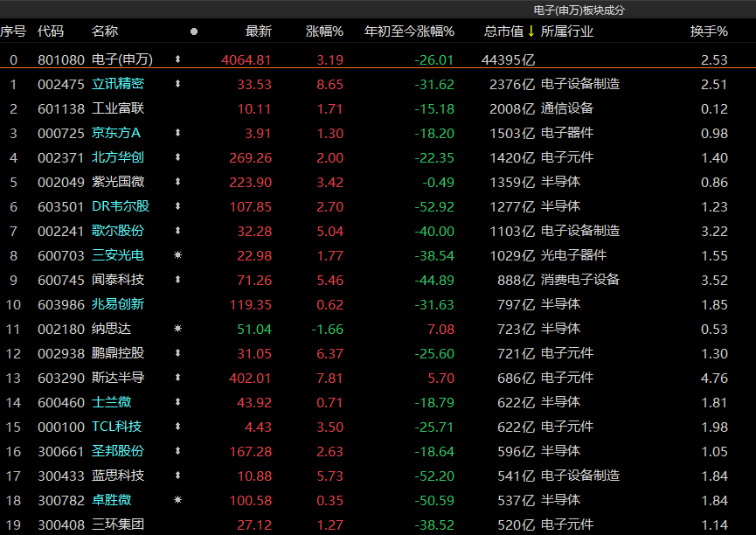Click the 所属行业 column header

pyautogui.click(x=567, y=31)
